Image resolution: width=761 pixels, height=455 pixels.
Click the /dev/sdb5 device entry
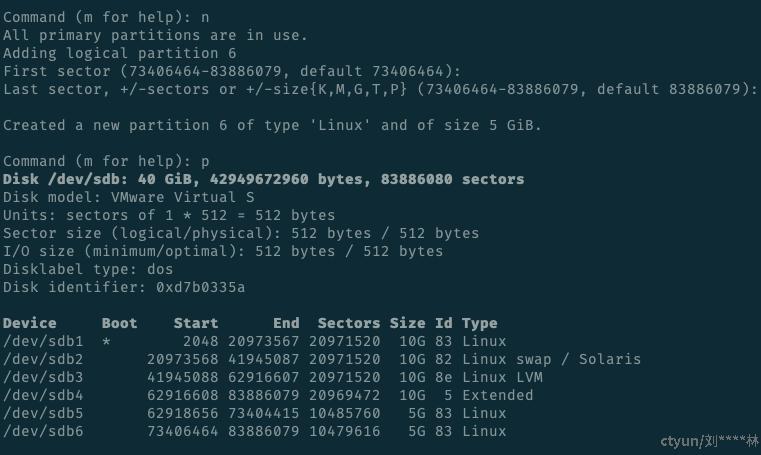point(43,413)
